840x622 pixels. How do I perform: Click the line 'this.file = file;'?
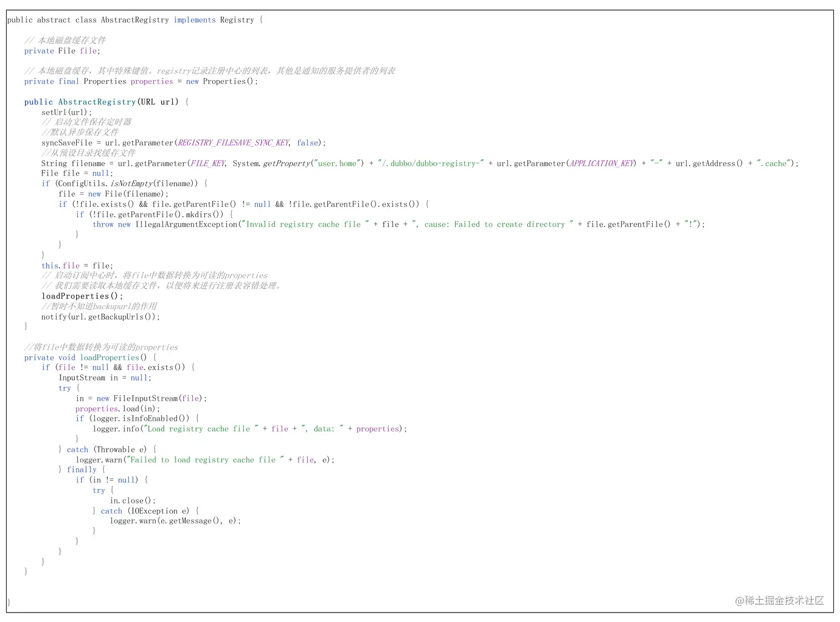(x=77, y=266)
